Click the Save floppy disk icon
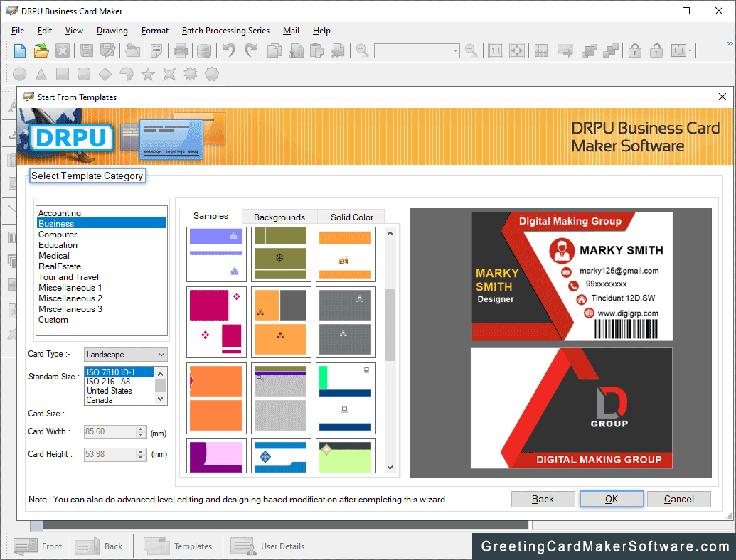Image resolution: width=736 pixels, height=560 pixels. click(86, 50)
